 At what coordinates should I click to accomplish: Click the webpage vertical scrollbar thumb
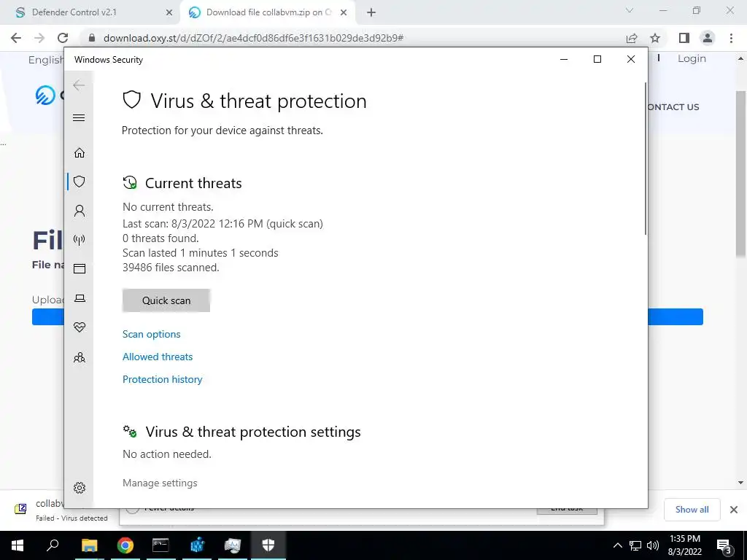(x=740, y=174)
